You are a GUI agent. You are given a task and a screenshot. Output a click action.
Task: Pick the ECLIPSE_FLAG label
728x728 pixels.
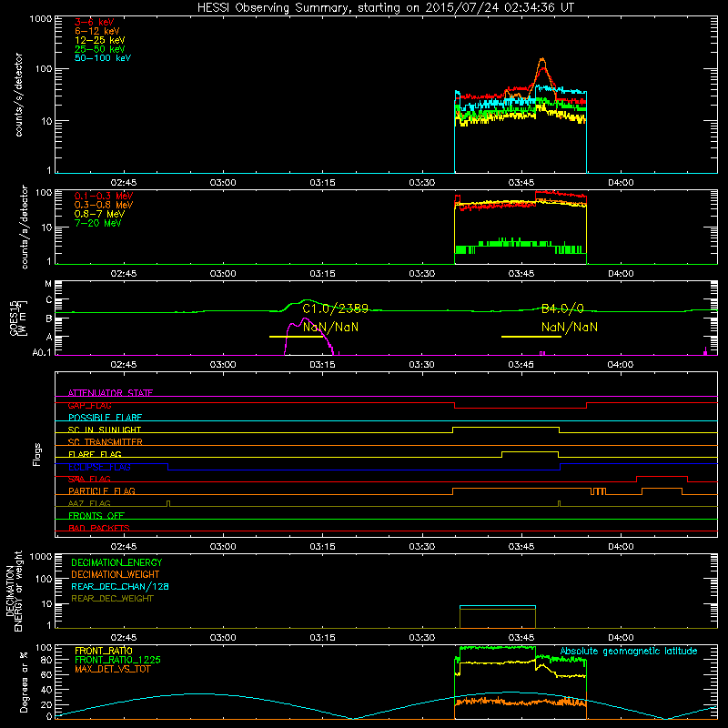[x=99, y=467]
